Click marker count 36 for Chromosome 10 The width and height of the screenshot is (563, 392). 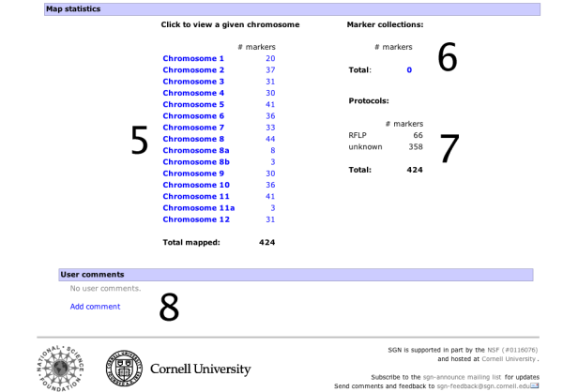(x=270, y=185)
